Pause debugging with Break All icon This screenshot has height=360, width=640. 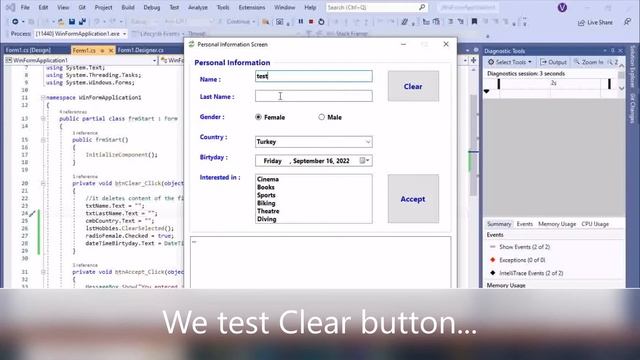(300, 22)
